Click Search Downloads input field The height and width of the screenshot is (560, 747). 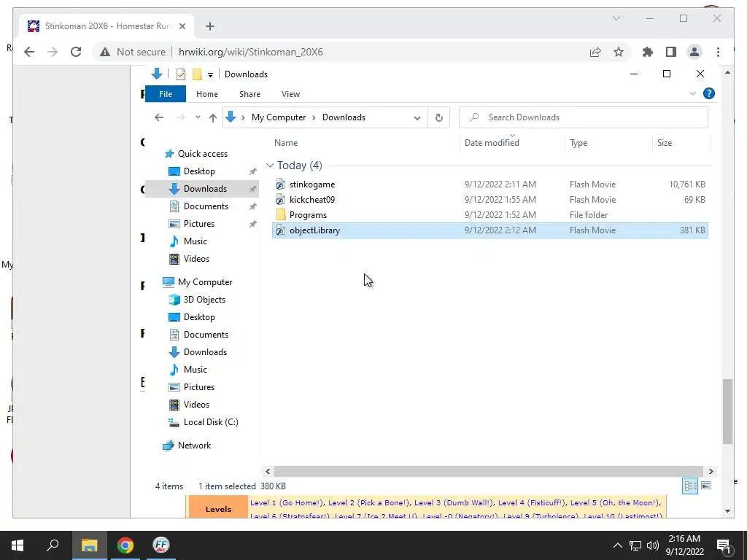[584, 117]
